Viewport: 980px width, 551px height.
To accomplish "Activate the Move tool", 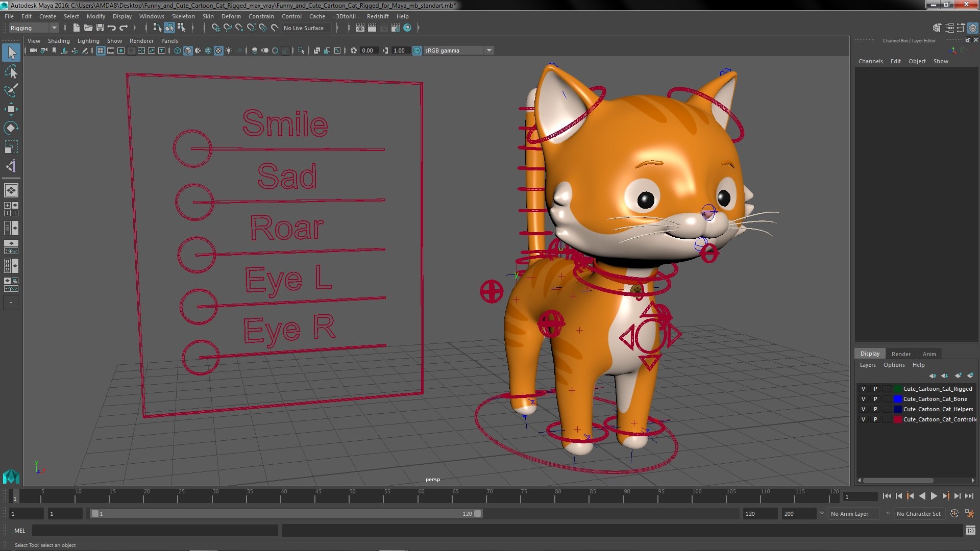I will tap(11, 109).
